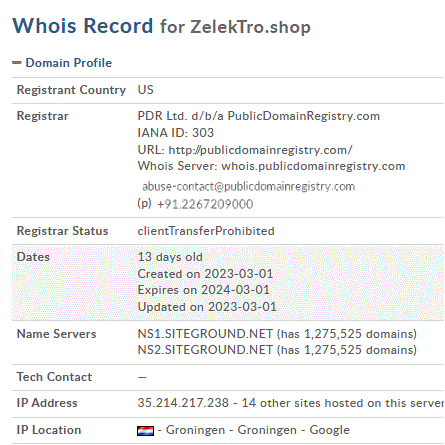Click the 1,275,525 domains count for NS2
445x445 pixels.
359,350
